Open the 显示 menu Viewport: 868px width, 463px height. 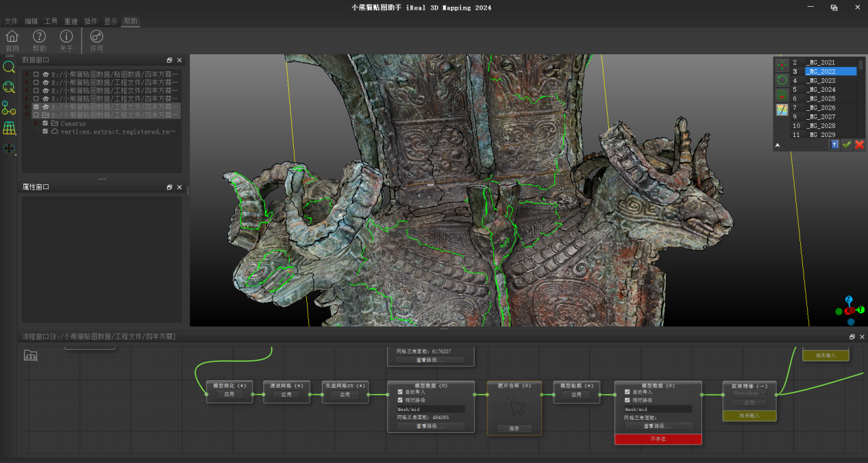click(x=111, y=21)
